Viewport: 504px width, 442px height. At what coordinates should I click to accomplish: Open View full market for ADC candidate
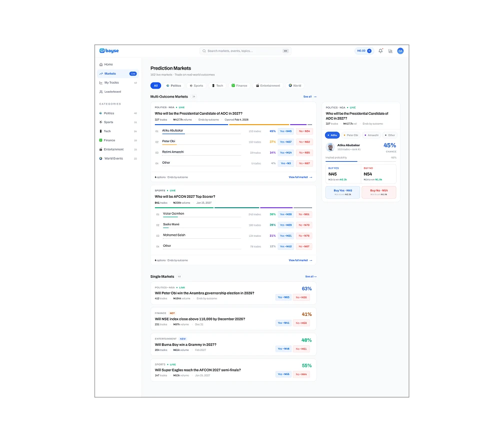300,177
